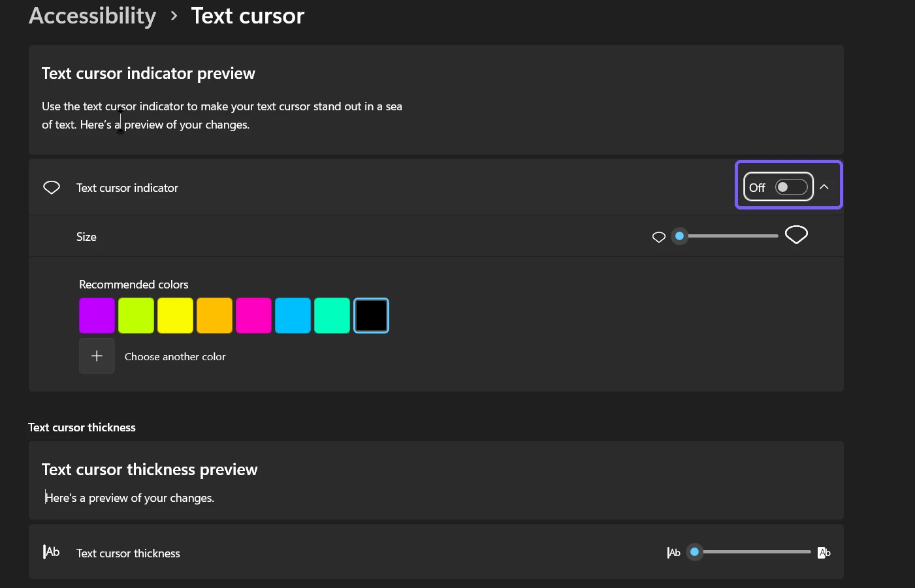Click the 'Choose another color' label
The height and width of the screenshot is (588, 915).
(x=175, y=356)
